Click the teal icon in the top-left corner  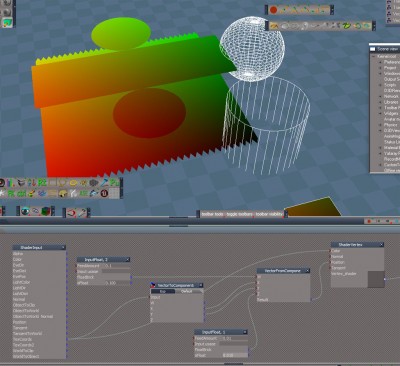tap(6, 23)
